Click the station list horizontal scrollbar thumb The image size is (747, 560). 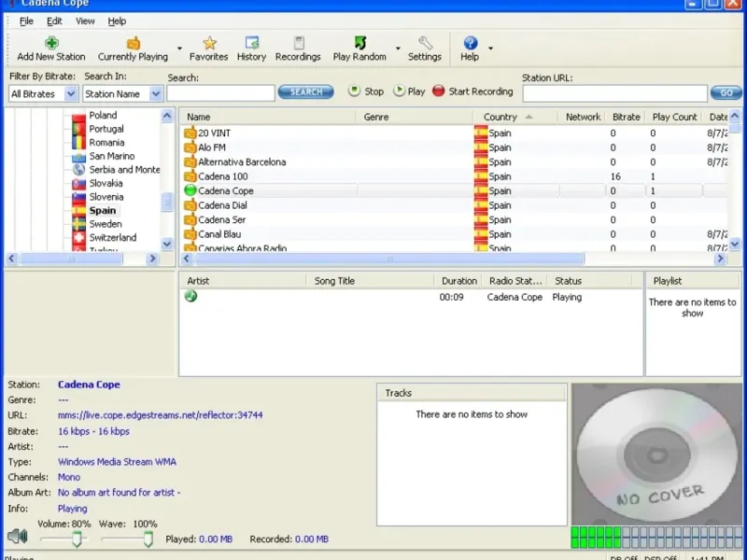click(389, 259)
